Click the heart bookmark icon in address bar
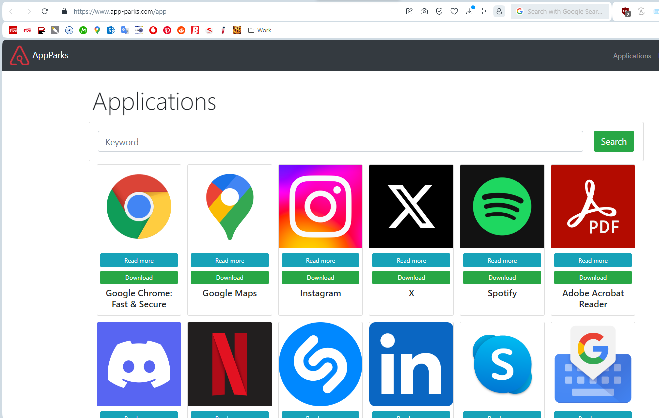The image size is (659, 418). click(454, 11)
